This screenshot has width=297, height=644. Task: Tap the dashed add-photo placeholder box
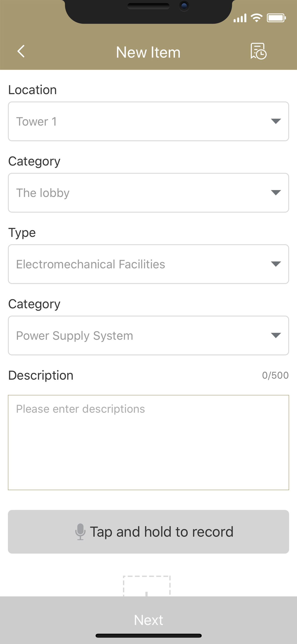pyautogui.click(x=147, y=586)
